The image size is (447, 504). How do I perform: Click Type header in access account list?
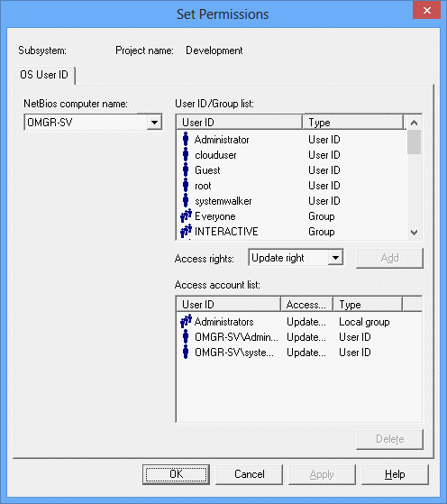point(368,304)
